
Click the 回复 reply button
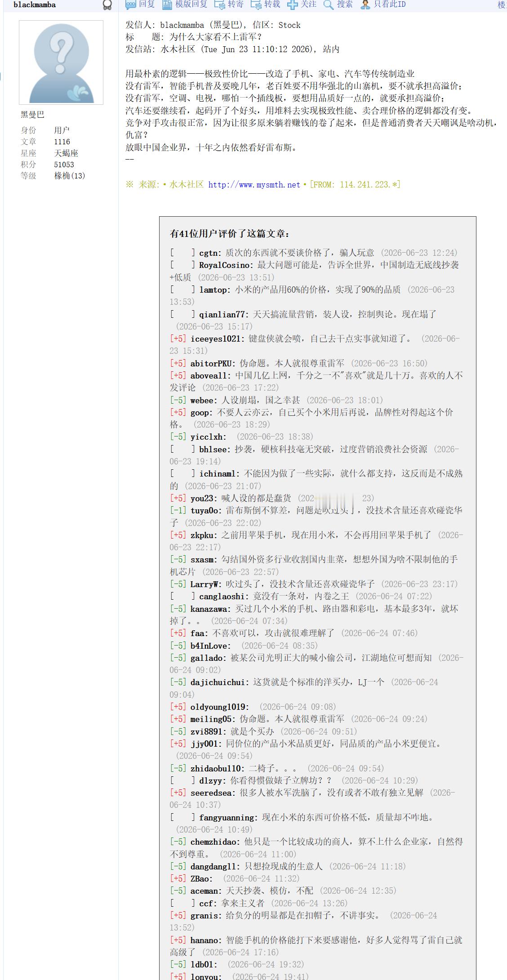point(140,4)
